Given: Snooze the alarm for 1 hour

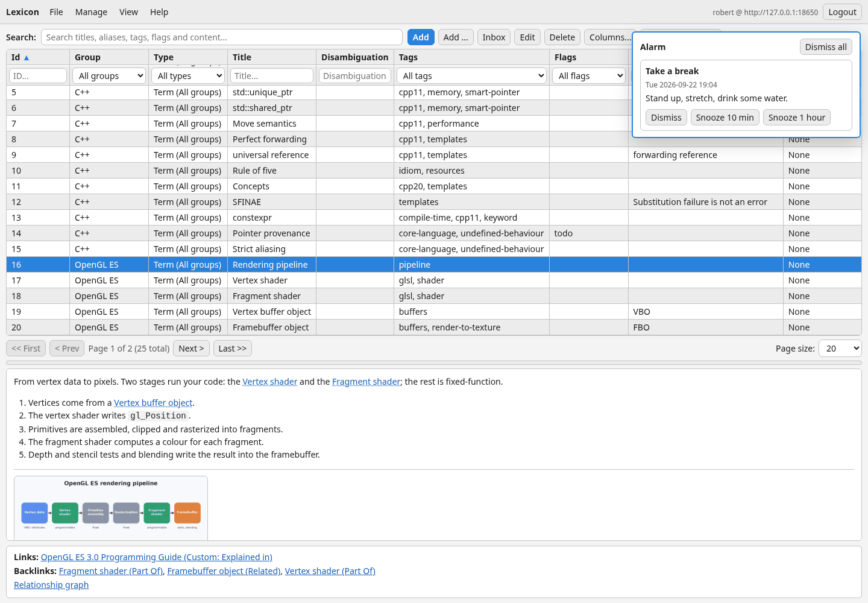Looking at the screenshot, I should [x=796, y=118].
